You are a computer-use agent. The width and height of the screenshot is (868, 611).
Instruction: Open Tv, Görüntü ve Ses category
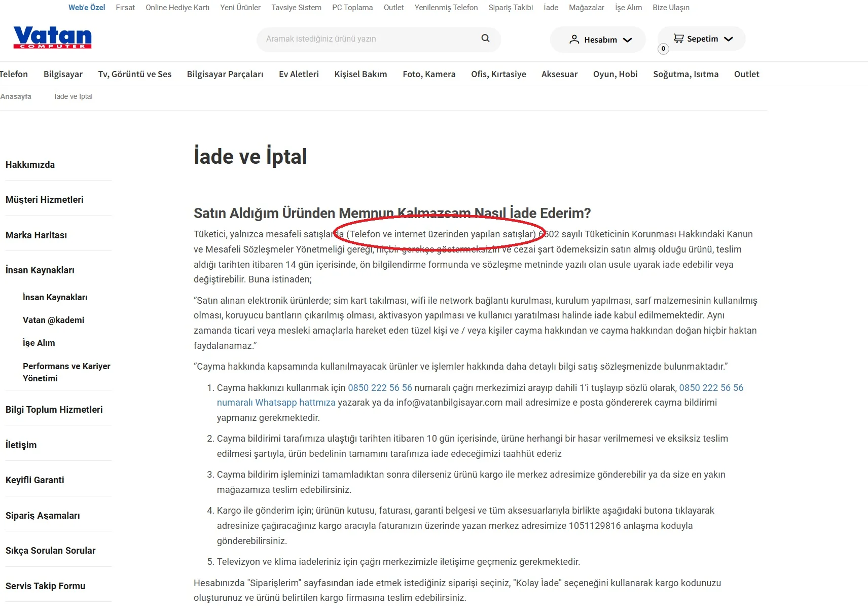coord(135,74)
